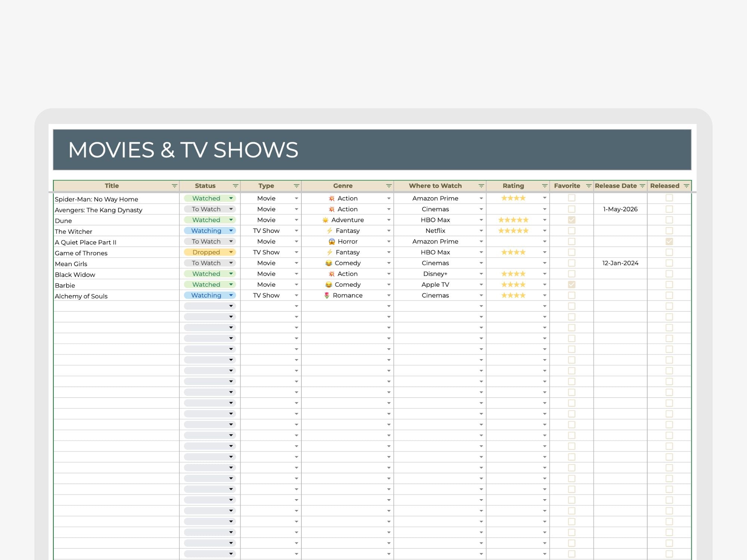Open the Rating dropdown for Black Widow

[545, 274]
